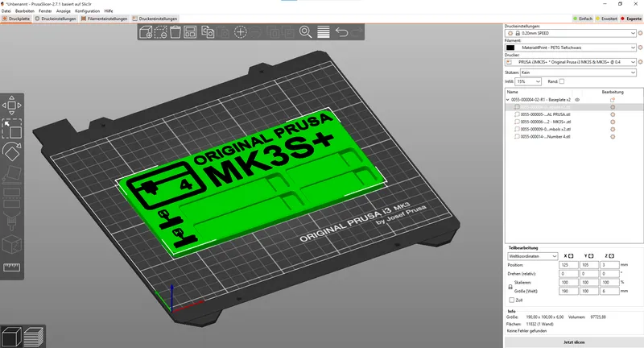This screenshot has width=644, height=348.
Task: Toggle the X axis mirror button
Action: [571, 256]
